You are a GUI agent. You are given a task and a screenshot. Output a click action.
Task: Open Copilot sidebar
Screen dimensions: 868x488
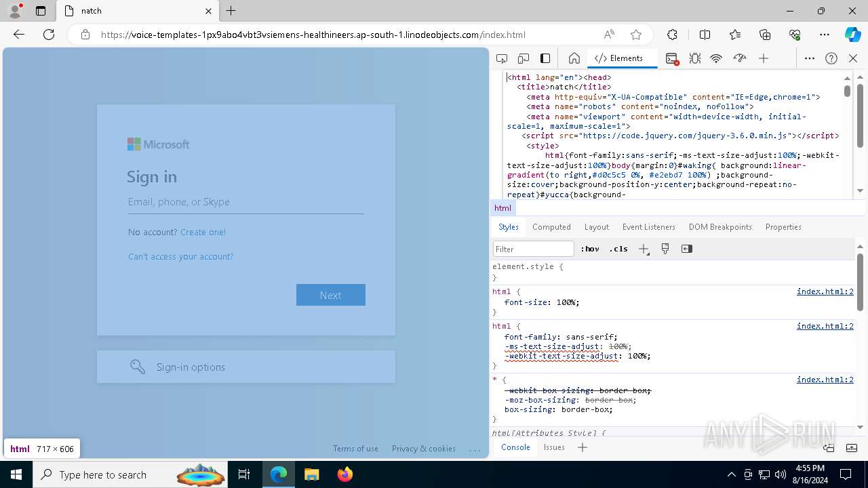pos(853,35)
